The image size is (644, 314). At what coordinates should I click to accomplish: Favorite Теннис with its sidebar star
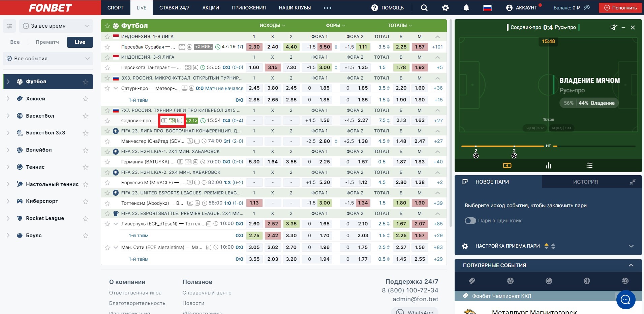(x=86, y=167)
